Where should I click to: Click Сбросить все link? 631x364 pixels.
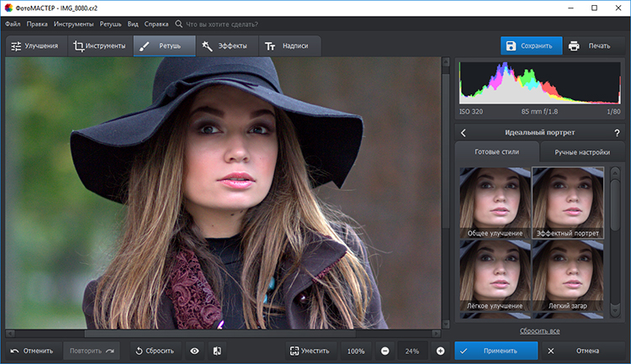[539, 331]
